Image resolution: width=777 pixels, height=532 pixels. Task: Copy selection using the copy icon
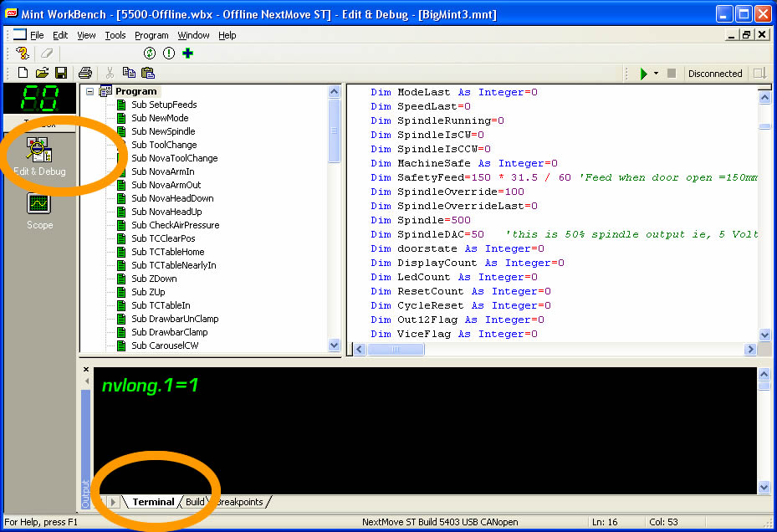(x=129, y=73)
